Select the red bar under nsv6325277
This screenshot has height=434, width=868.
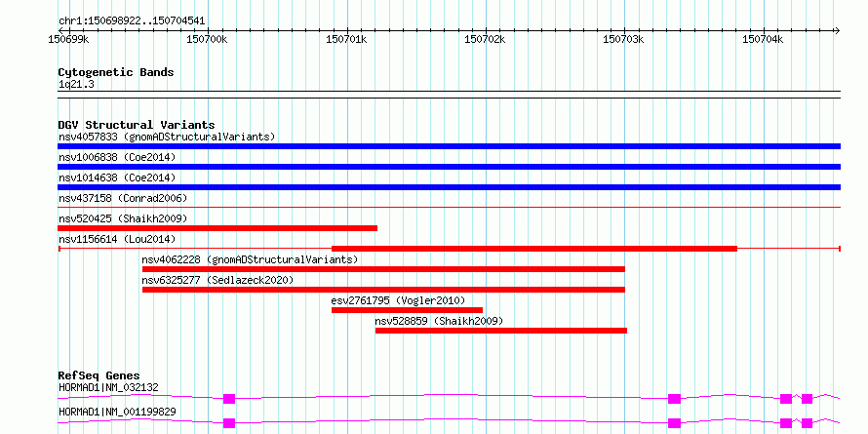383,290
